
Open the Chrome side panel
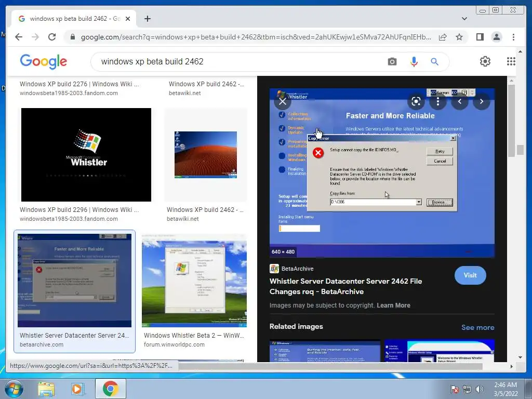click(x=480, y=37)
